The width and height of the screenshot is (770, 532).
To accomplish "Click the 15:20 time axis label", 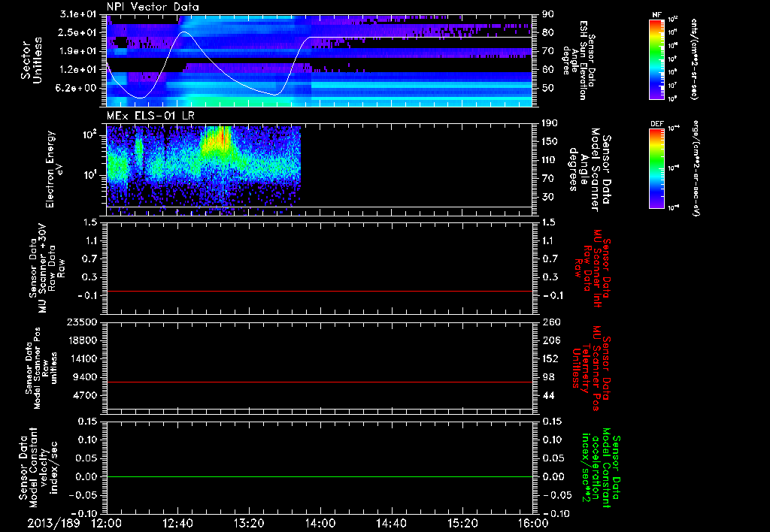I will pos(462,523).
